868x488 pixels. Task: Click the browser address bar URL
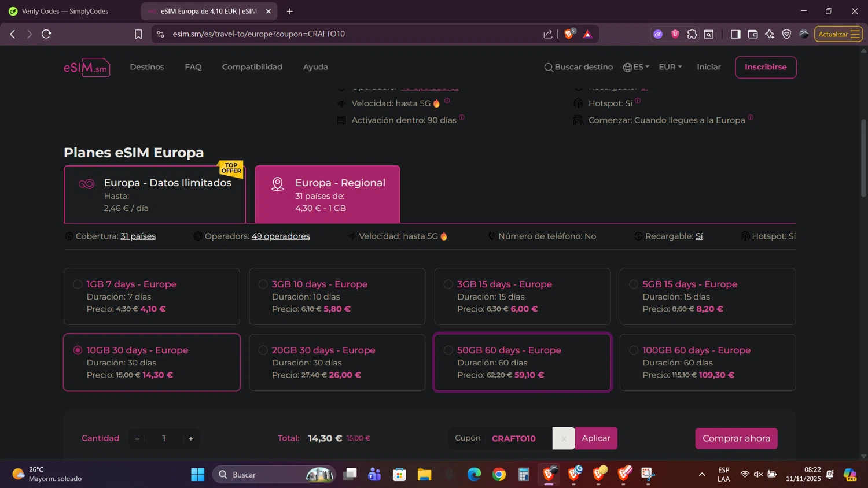tap(259, 34)
